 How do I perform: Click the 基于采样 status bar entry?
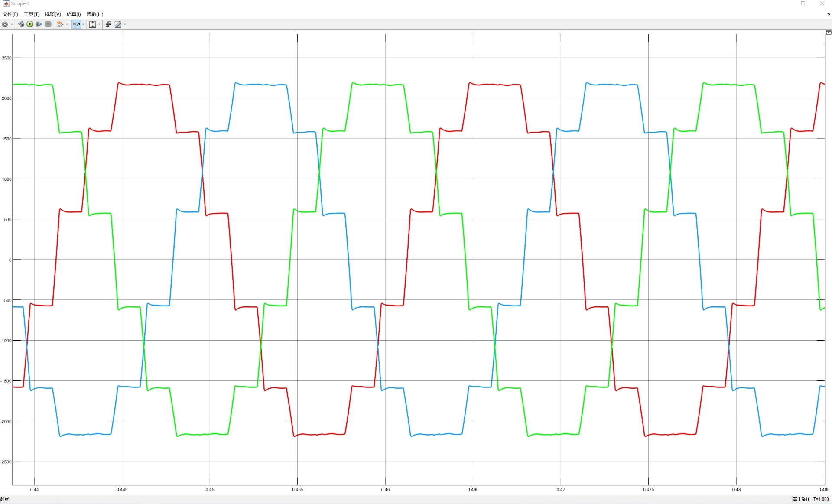point(801,499)
